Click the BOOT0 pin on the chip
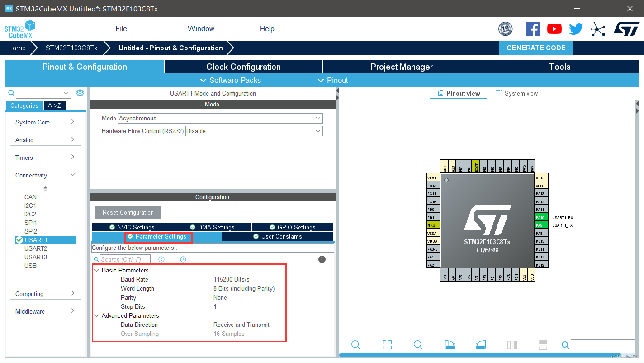The height and width of the screenshot is (363, 644). tap(476, 166)
